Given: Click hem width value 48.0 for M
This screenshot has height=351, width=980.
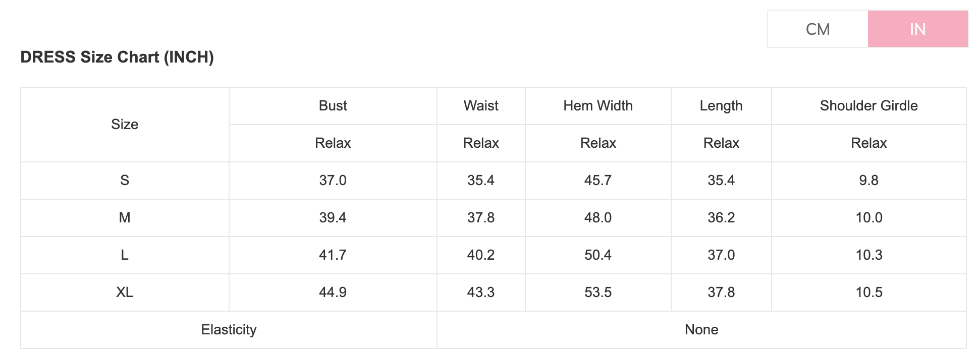Looking at the screenshot, I should pos(598,218).
